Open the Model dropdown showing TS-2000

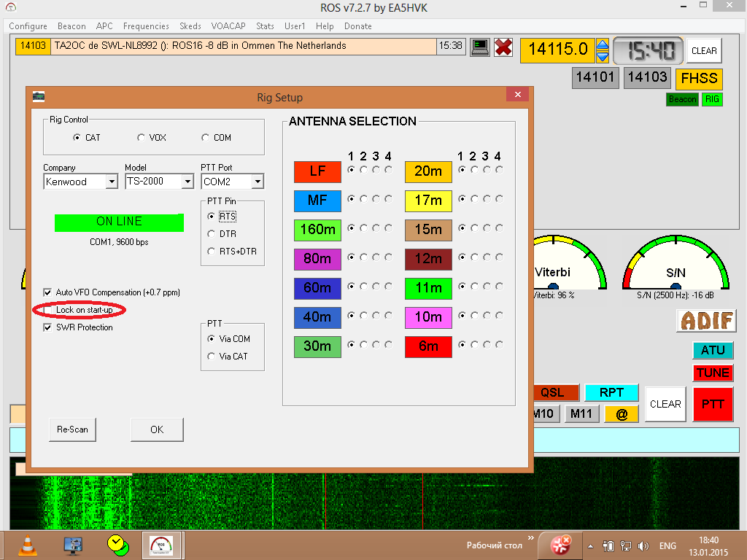pos(187,182)
